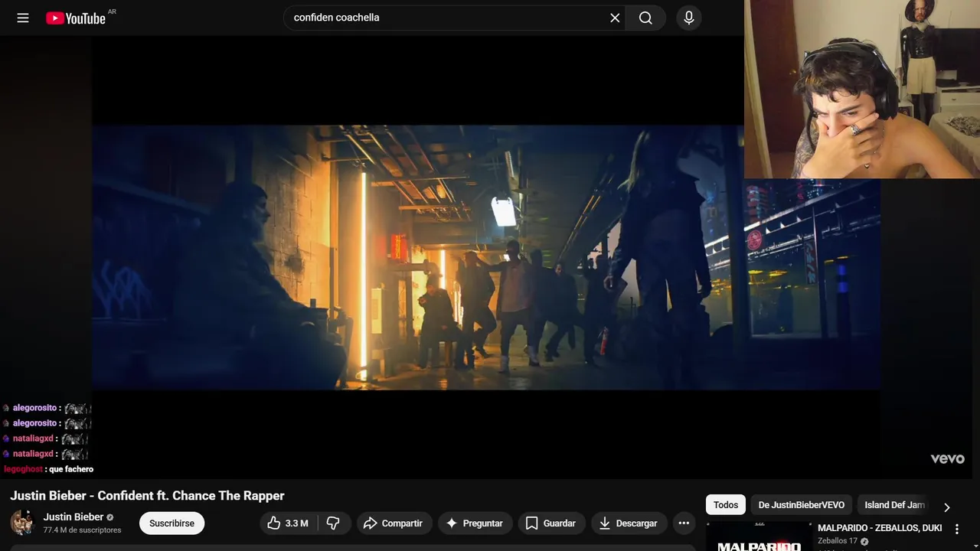Click the magnifier search button
This screenshot has width=980, height=551.
pyautogui.click(x=645, y=18)
